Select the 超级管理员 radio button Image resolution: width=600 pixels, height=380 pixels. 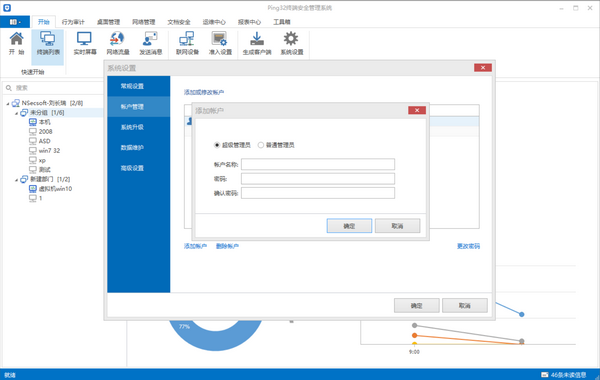tap(217, 145)
